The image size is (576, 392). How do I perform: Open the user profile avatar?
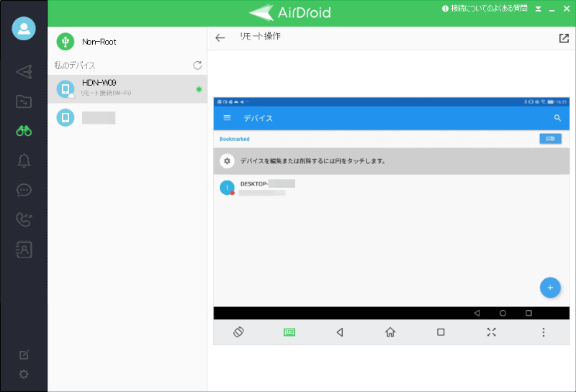24,28
